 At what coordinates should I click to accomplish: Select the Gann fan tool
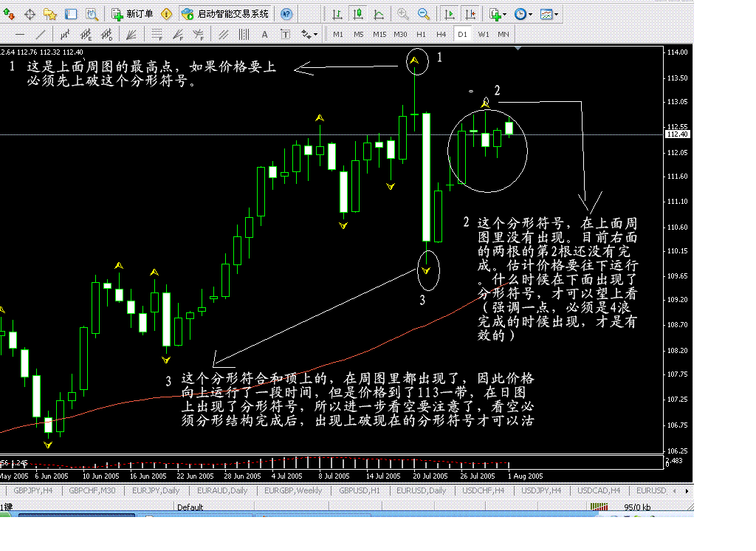click(131, 34)
